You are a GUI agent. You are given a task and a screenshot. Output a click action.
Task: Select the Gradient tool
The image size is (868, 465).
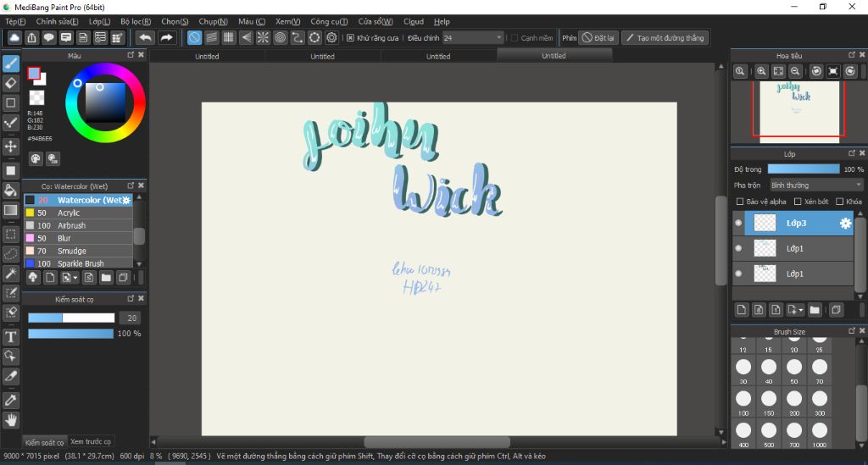10,210
